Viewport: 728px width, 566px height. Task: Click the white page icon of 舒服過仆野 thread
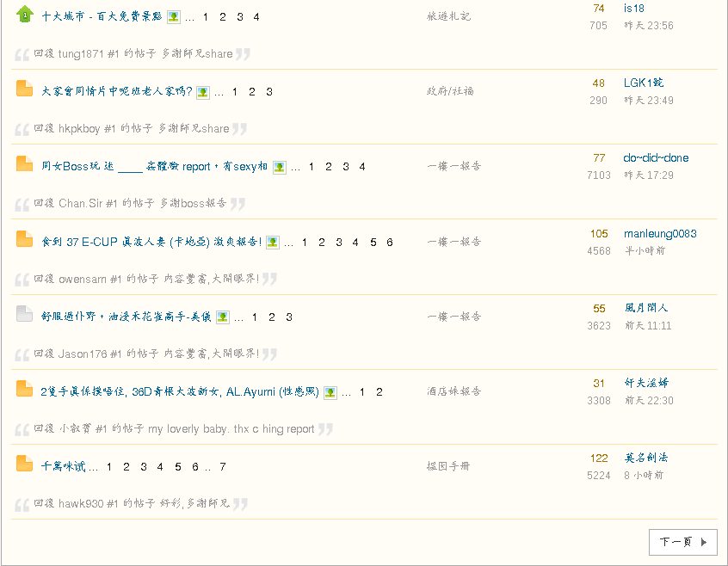[23, 315]
